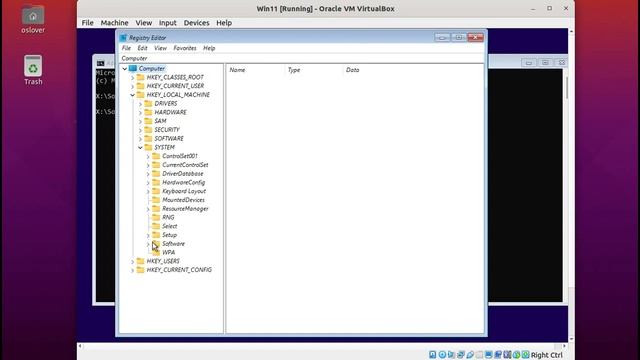Click the Type column header
The height and width of the screenshot is (360, 640).
(x=293, y=70)
